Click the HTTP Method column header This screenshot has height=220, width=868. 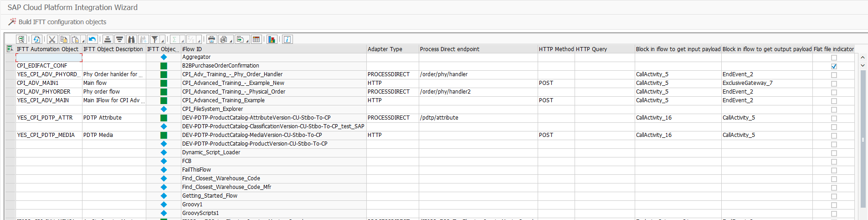point(556,49)
